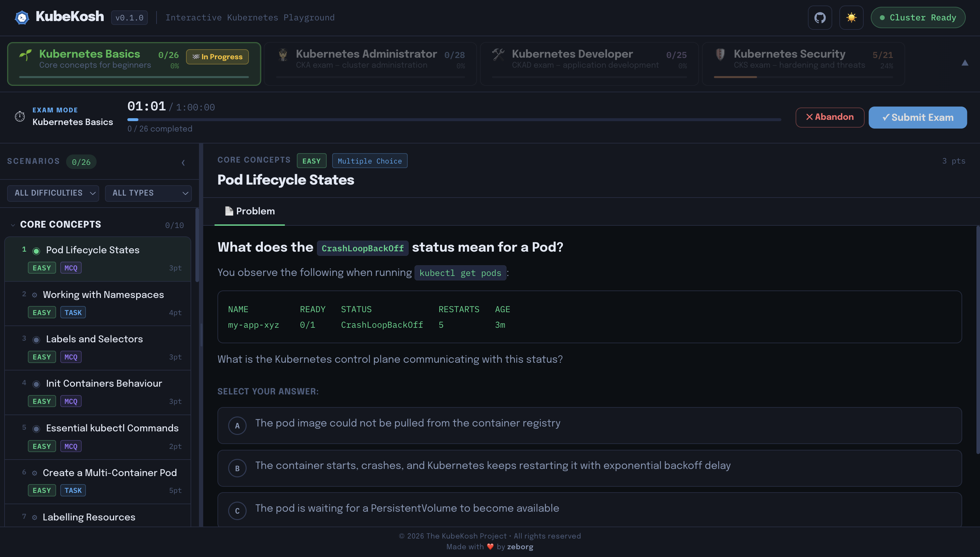Click the gear icon beside Working with Namespaces
Viewport: 980px width, 557px height.
(34, 295)
